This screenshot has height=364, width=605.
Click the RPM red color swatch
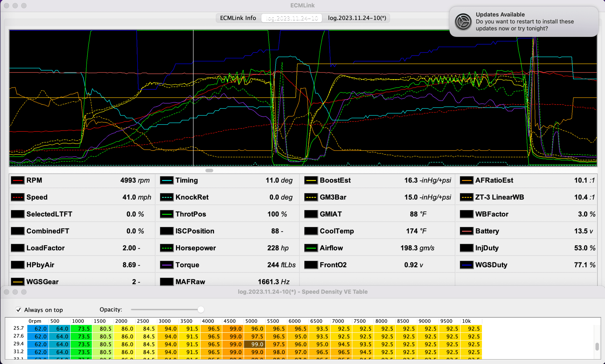(18, 181)
